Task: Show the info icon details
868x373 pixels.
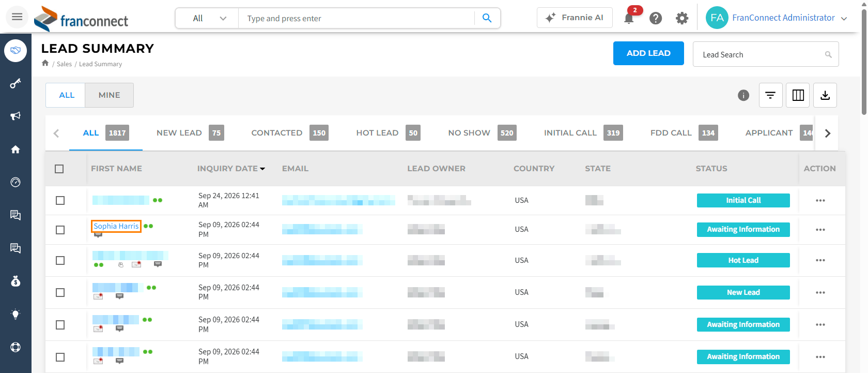Action: click(743, 95)
